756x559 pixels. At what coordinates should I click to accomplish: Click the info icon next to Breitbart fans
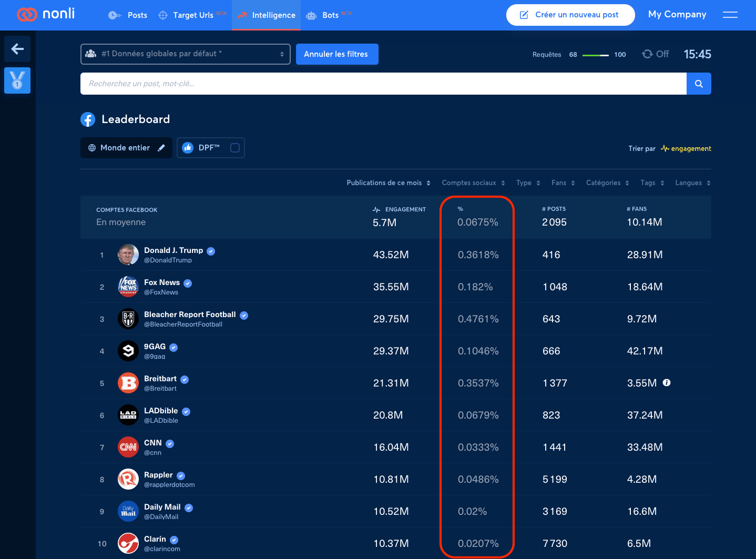[667, 383]
